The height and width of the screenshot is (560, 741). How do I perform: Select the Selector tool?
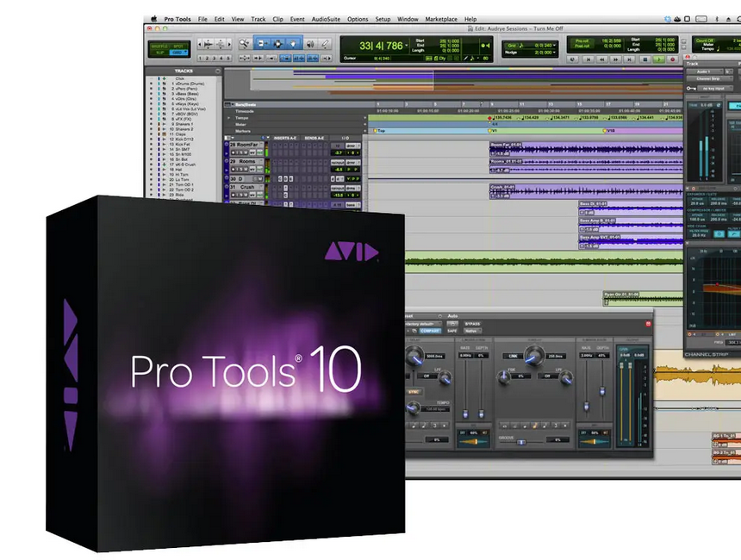277,44
